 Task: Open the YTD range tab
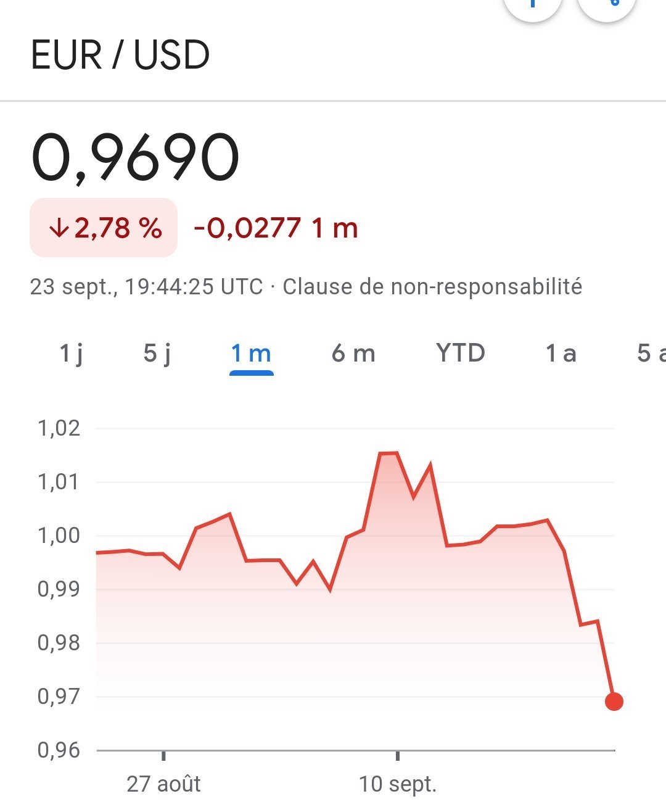pyautogui.click(x=461, y=353)
